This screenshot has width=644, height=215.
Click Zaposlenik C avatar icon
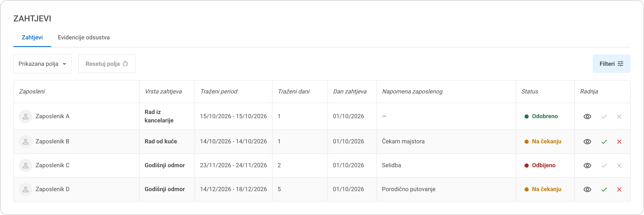pyautogui.click(x=26, y=166)
